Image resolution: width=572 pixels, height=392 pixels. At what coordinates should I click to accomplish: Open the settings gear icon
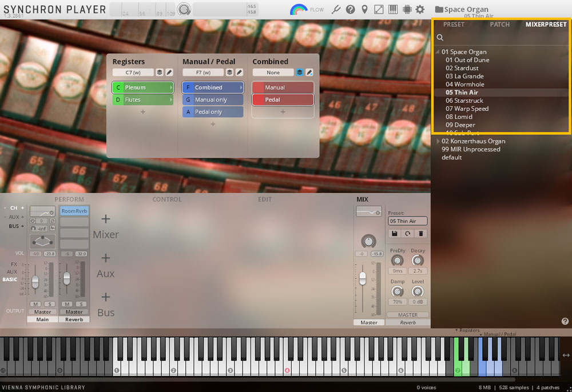pos(420,10)
